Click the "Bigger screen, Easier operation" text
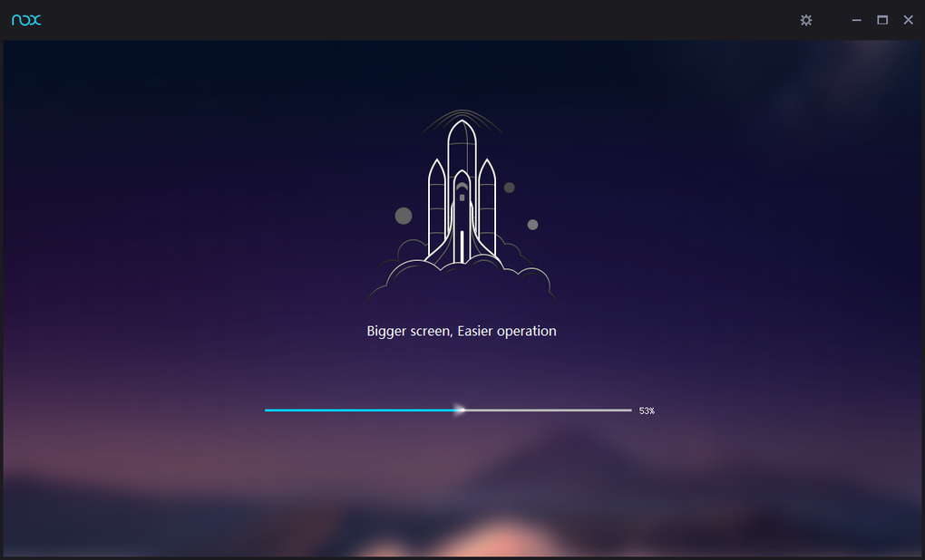Viewport: 925px width, 560px height. [462, 332]
